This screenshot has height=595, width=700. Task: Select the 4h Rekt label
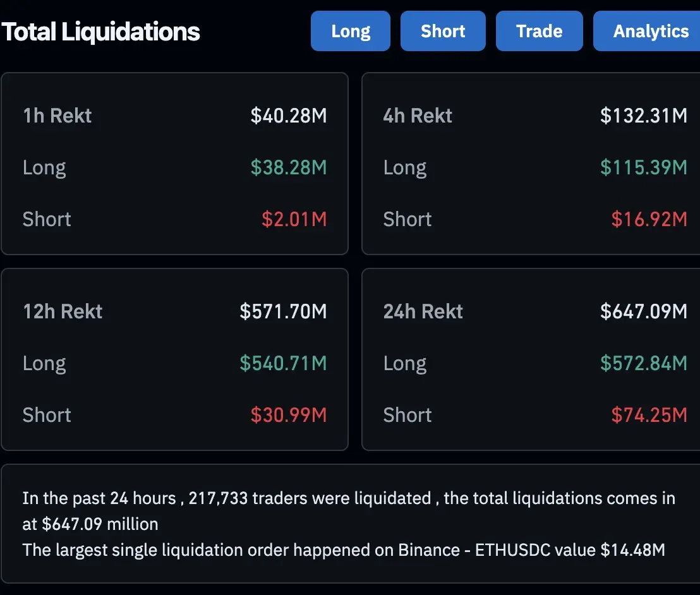pos(418,116)
